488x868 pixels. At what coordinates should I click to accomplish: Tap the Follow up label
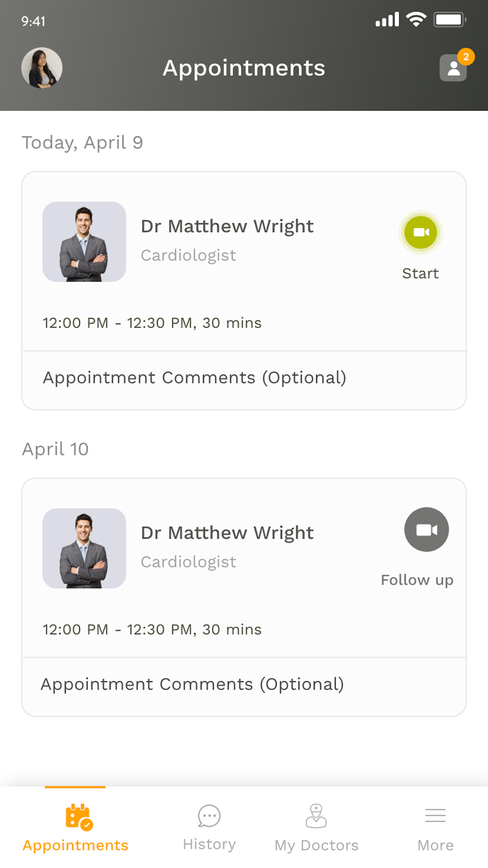(417, 580)
